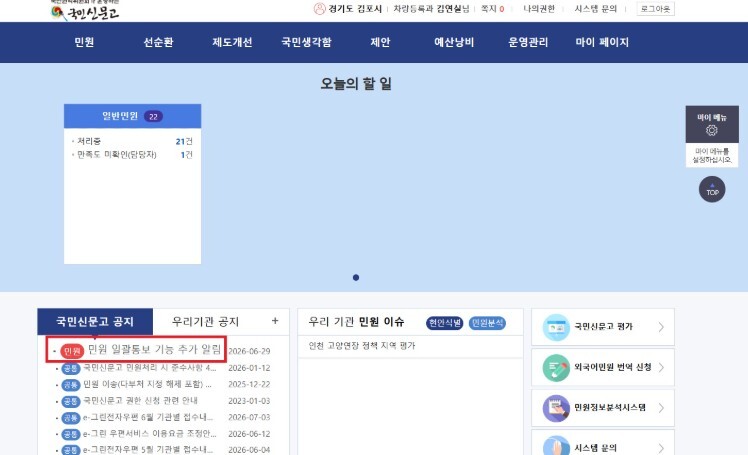The width and height of the screenshot is (748, 455).
Task: Click the 로그아웃 button
Action: (655, 9)
